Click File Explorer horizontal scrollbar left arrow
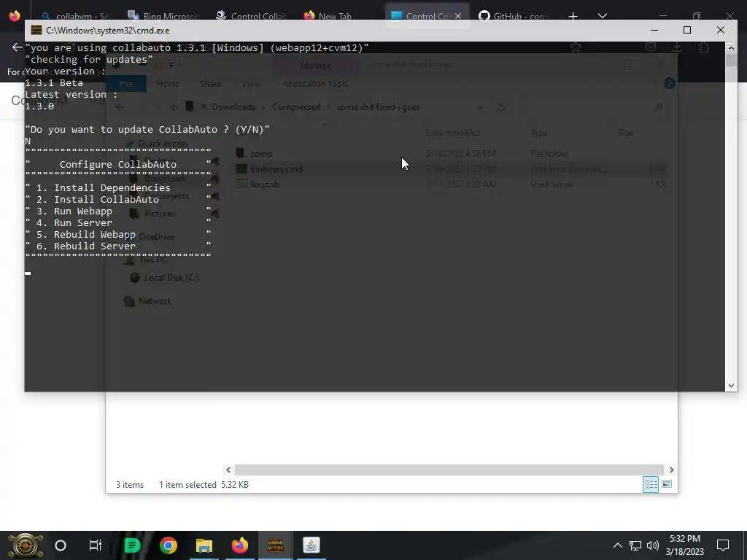 pos(228,470)
